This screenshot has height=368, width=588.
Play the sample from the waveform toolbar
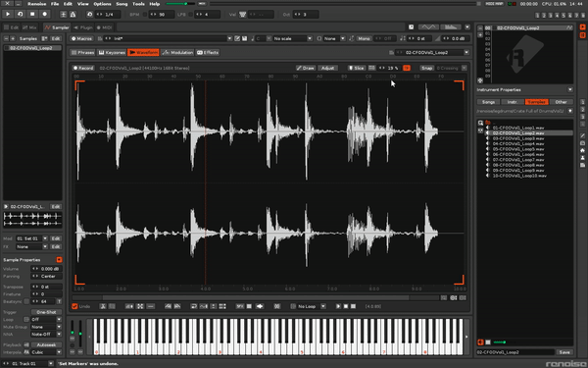pyautogui.click(x=338, y=306)
